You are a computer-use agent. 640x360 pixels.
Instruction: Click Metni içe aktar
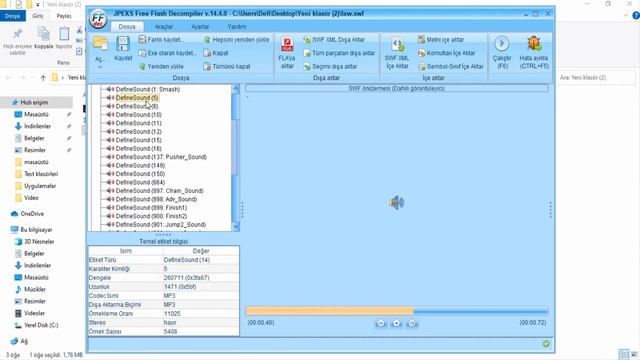(441, 40)
